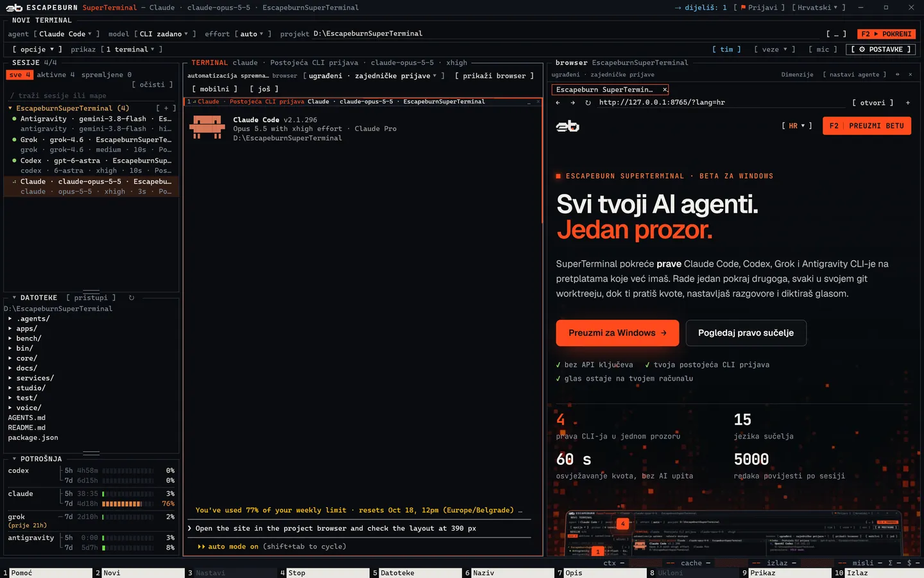Click the Claude Code mascot icon in terminal
Image resolution: width=924 pixels, height=578 pixels.
(x=207, y=127)
